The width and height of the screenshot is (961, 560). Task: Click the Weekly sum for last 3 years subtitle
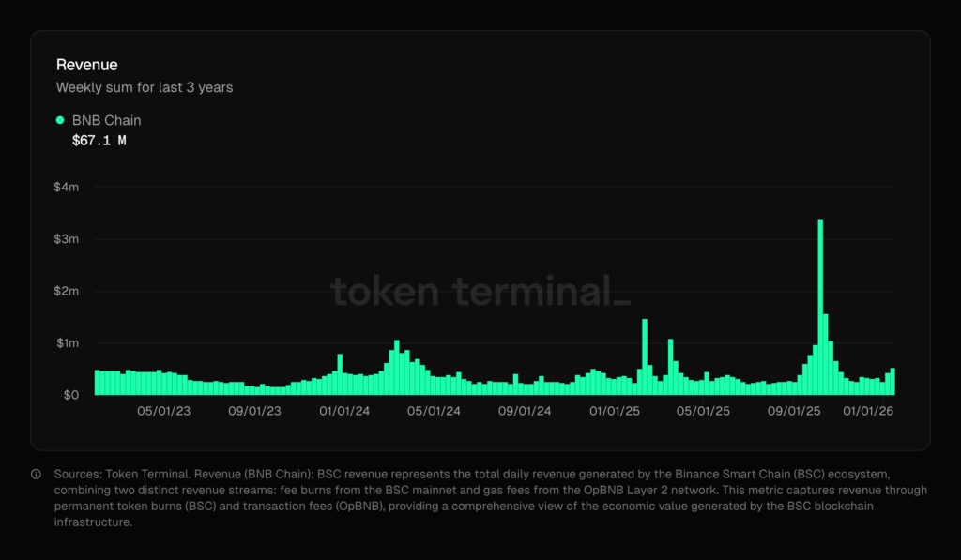[x=145, y=87]
